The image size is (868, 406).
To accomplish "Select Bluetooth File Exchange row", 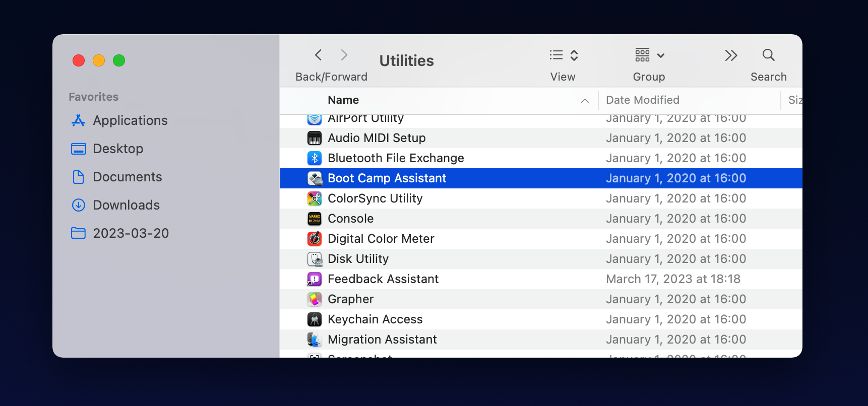I will [541, 158].
